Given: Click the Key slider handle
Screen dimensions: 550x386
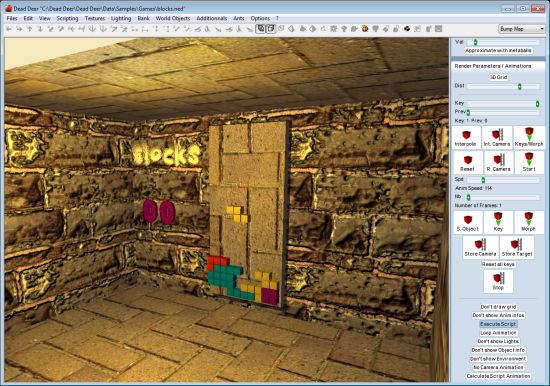Looking at the screenshot, I should point(537,104).
